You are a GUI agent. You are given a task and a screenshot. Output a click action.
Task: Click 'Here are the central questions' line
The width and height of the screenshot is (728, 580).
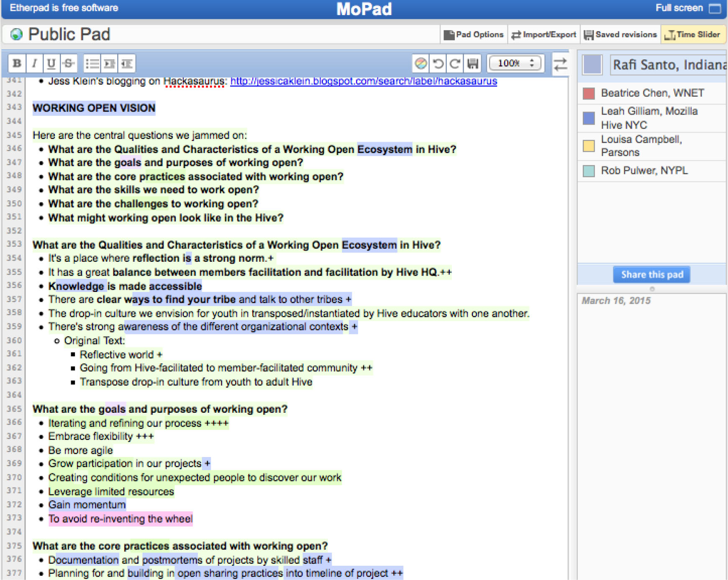tap(140, 135)
